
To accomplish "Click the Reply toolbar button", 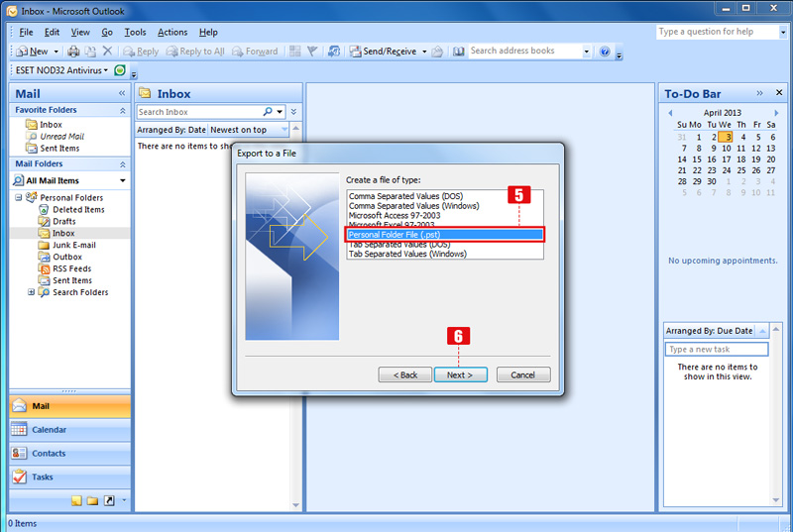I will [141, 52].
